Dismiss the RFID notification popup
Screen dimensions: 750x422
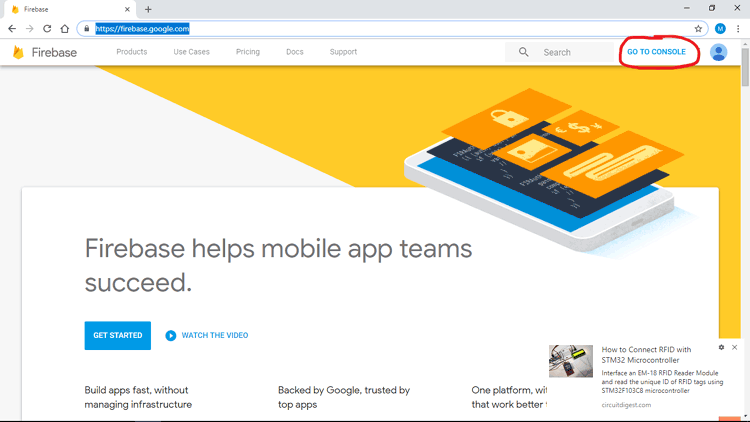click(x=735, y=347)
